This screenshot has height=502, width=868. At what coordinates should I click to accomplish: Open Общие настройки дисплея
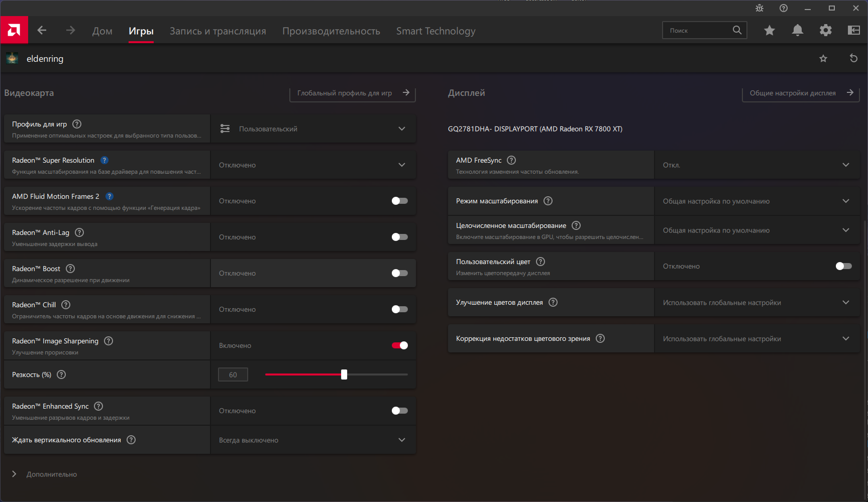point(801,93)
